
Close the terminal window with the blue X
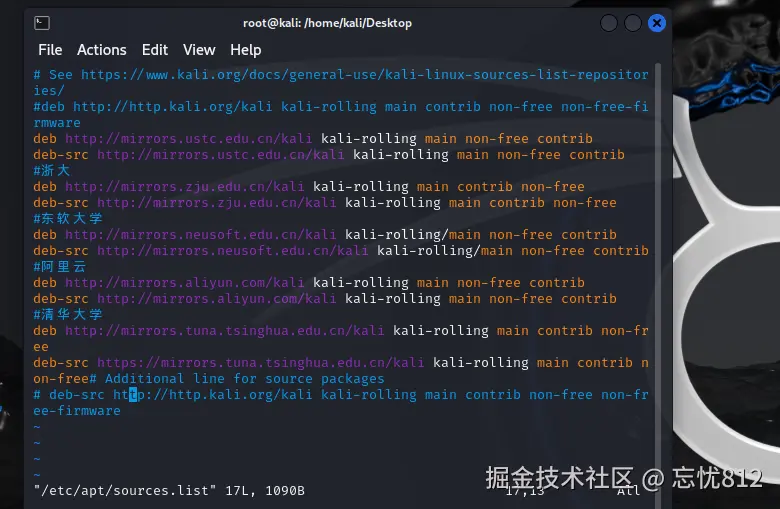[657, 23]
